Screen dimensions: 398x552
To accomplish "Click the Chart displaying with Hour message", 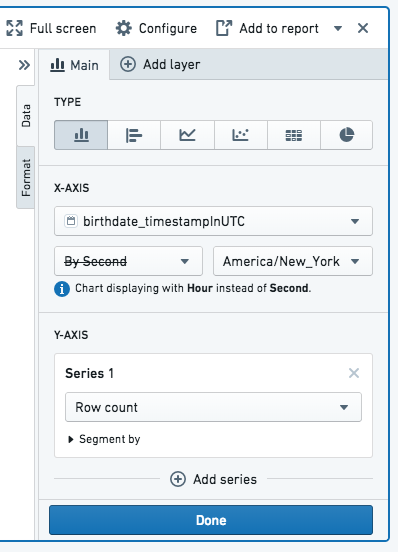I will [193, 288].
